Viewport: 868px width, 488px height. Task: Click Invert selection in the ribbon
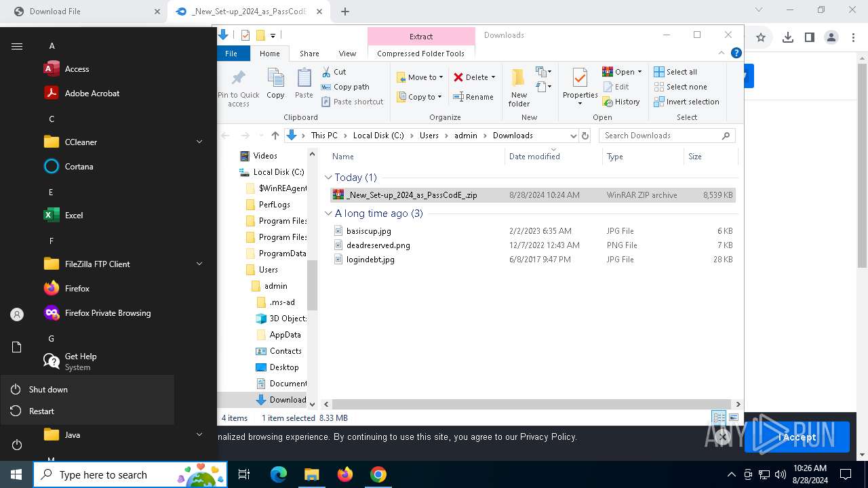click(686, 102)
